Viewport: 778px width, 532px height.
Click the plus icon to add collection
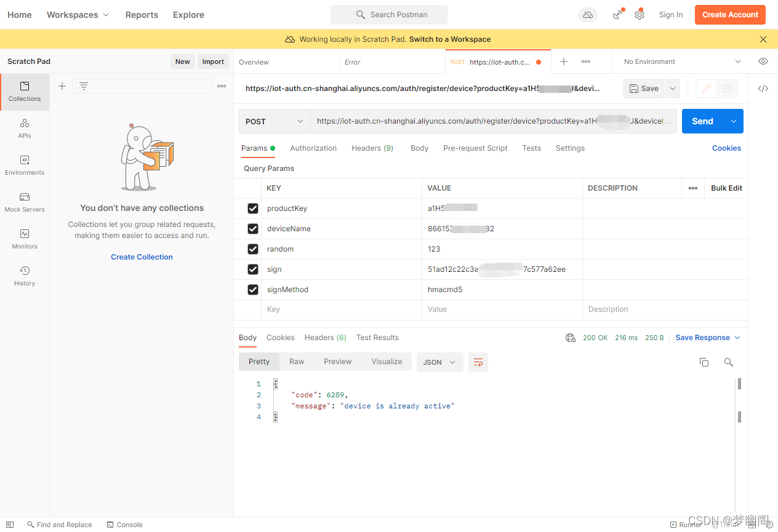[x=62, y=86]
